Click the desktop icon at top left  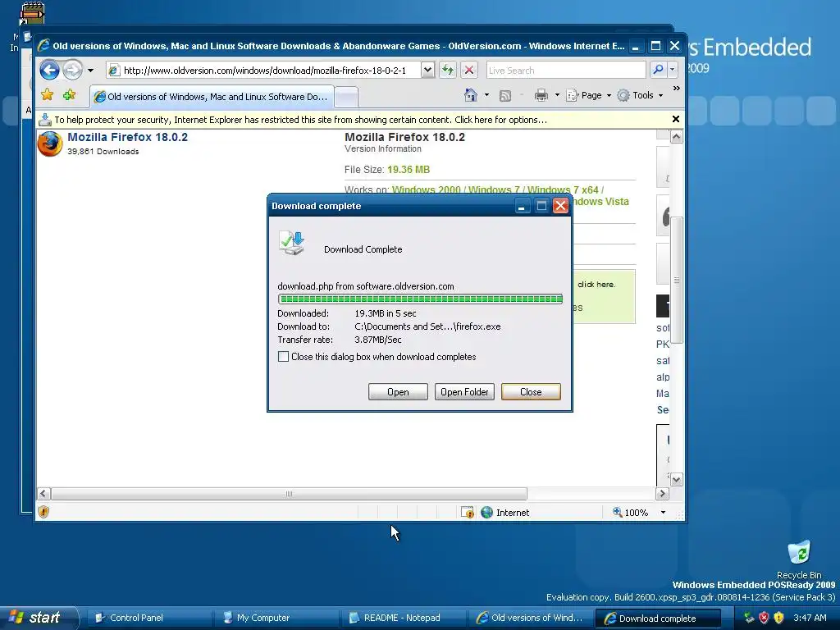31,13
